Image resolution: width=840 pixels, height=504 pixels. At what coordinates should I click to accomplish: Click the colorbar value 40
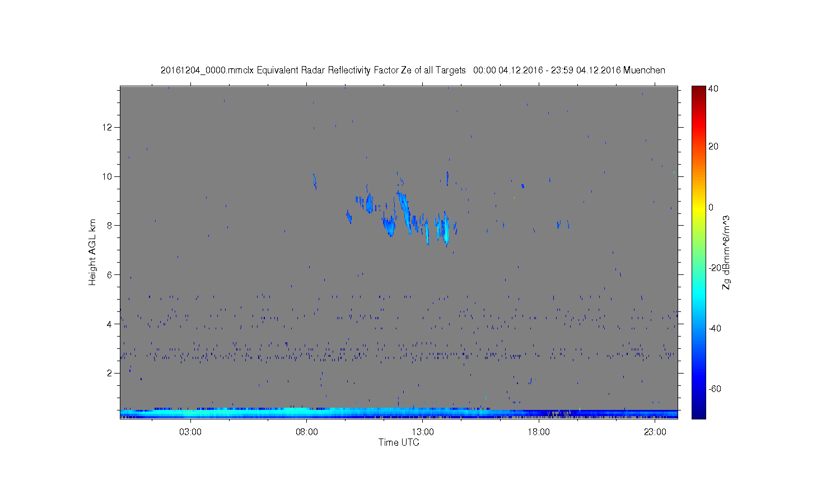pos(713,88)
